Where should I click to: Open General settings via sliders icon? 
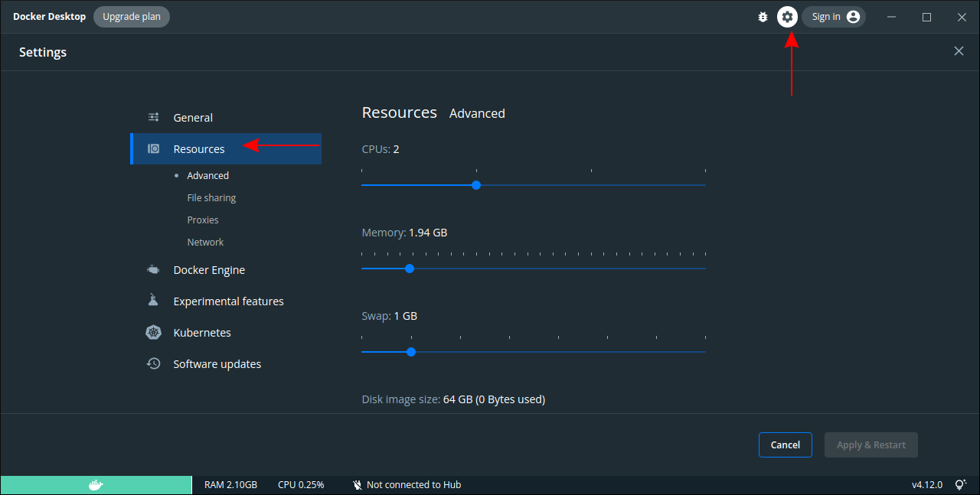(x=153, y=117)
